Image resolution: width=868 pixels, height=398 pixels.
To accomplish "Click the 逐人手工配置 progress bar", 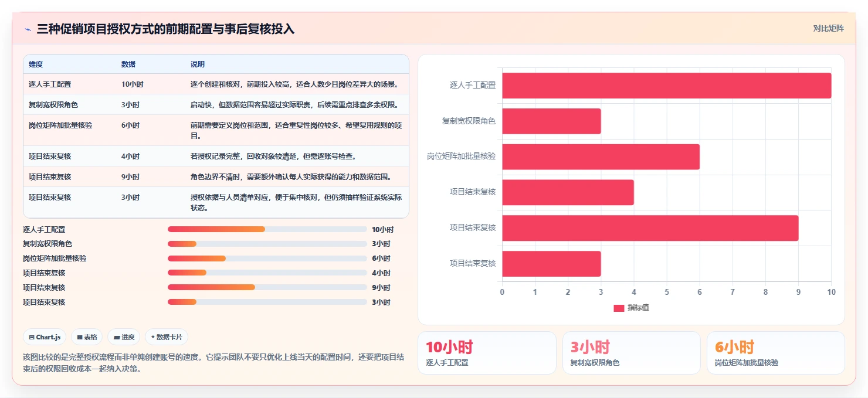I will tap(267, 229).
